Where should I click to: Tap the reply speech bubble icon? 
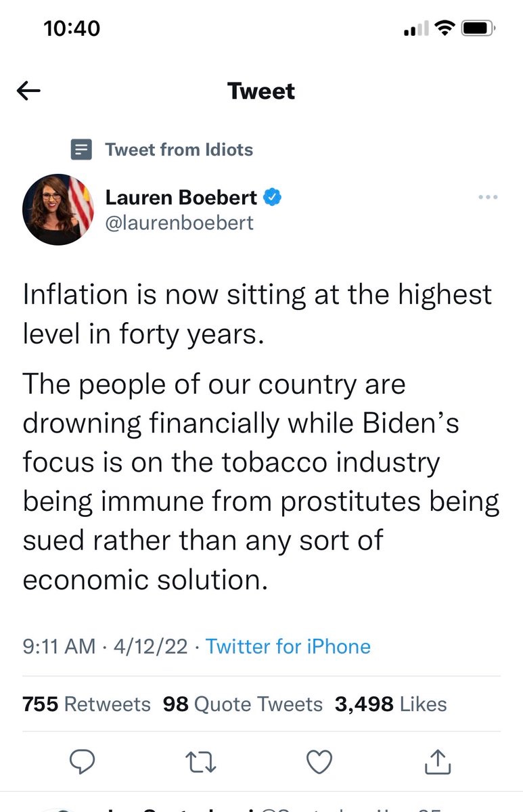[82, 763]
